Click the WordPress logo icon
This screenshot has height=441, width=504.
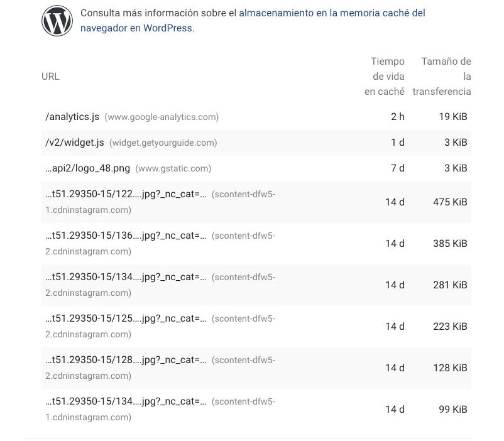click(57, 21)
